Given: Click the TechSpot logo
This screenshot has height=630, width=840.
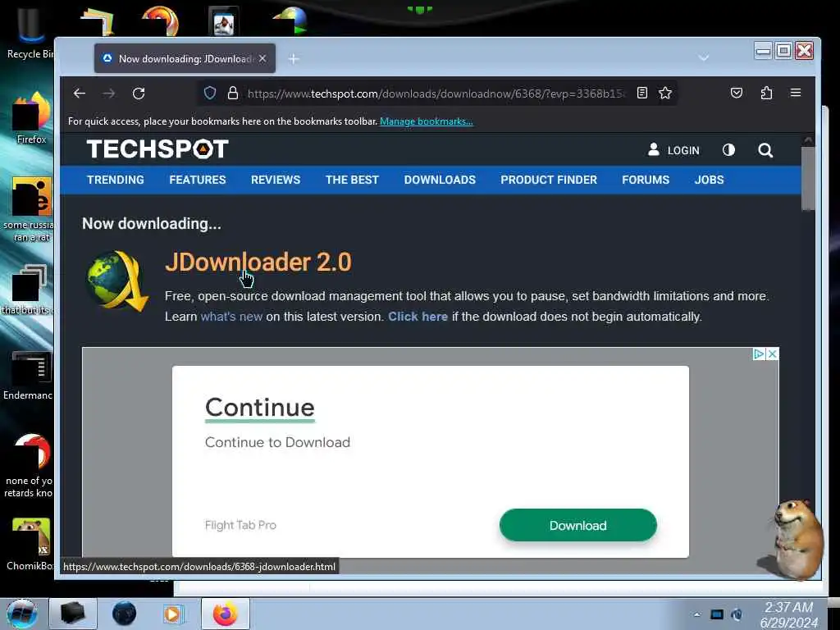Looking at the screenshot, I should coord(157,149).
